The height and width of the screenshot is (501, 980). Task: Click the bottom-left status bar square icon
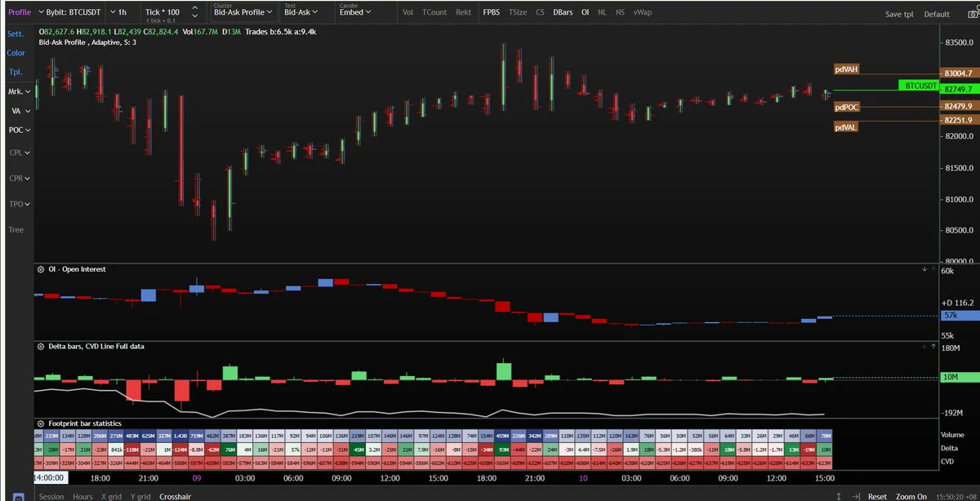click(18, 496)
